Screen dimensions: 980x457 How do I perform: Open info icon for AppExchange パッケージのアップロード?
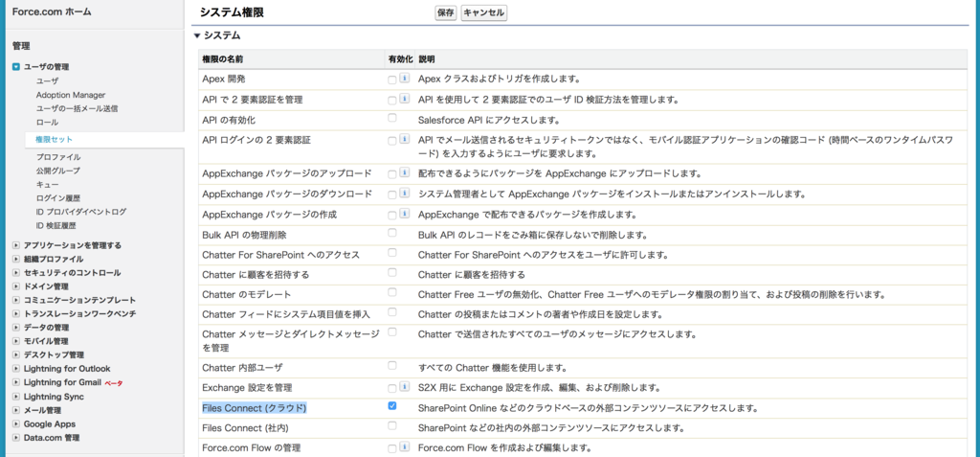pos(404,172)
